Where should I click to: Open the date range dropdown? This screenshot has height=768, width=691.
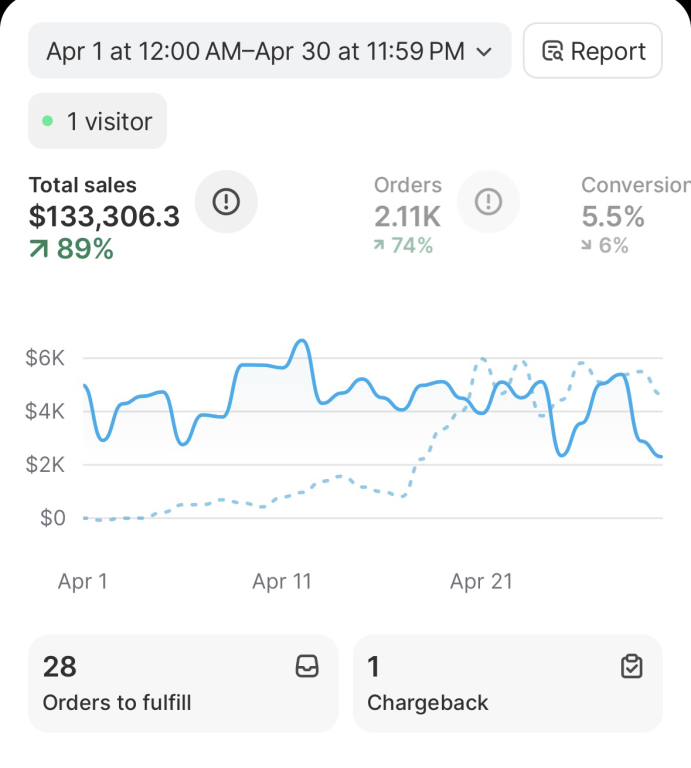(270, 50)
